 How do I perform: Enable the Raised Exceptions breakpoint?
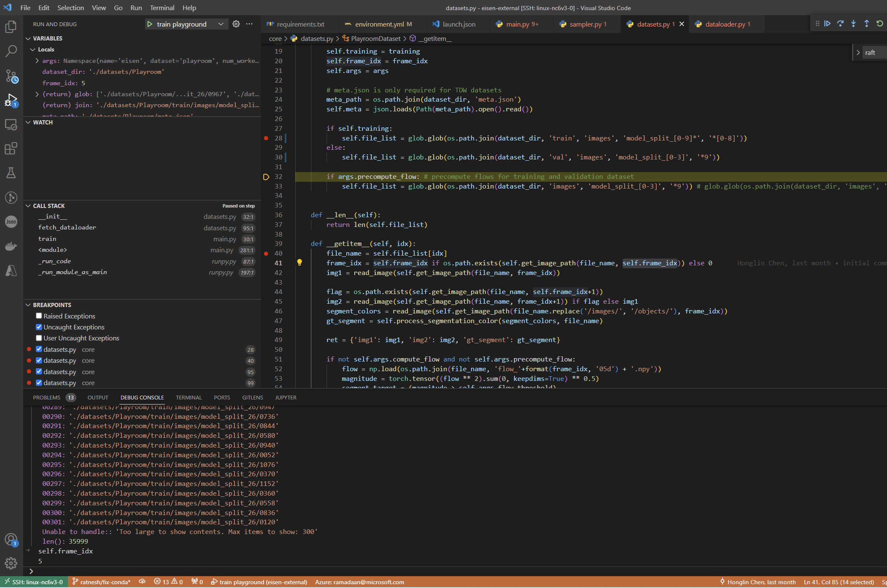click(38, 316)
